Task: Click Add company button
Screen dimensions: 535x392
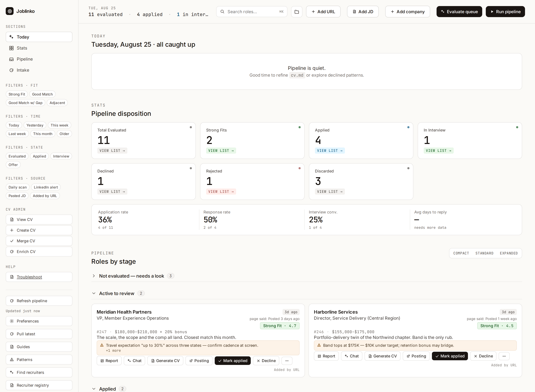Action: 407,12
